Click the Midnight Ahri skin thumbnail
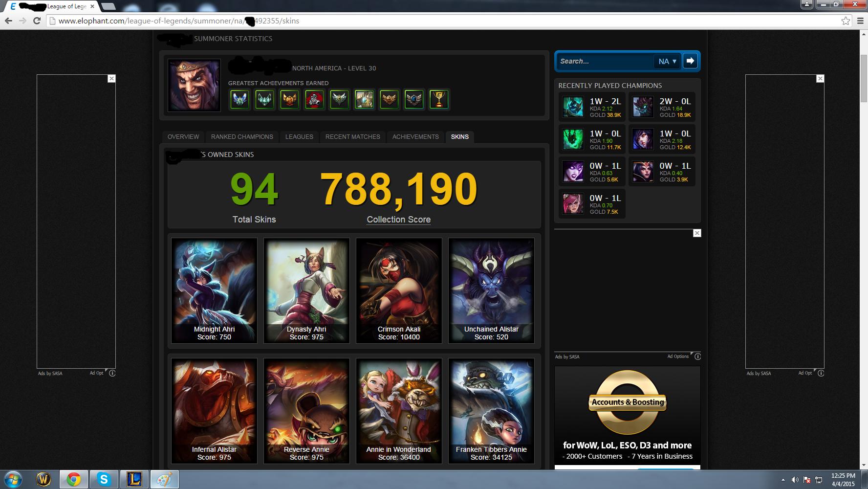868x489 pixels. (214, 290)
